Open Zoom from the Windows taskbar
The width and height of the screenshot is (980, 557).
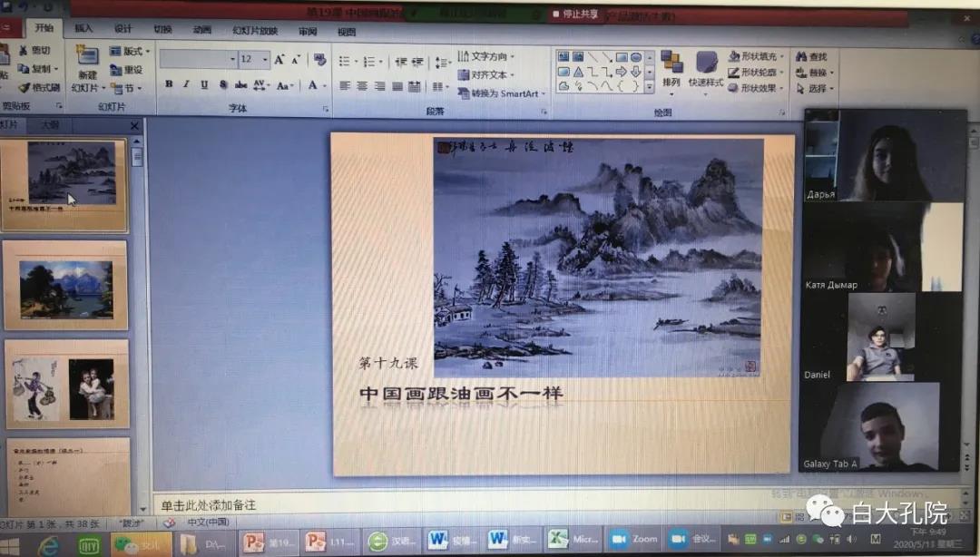pos(634,539)
